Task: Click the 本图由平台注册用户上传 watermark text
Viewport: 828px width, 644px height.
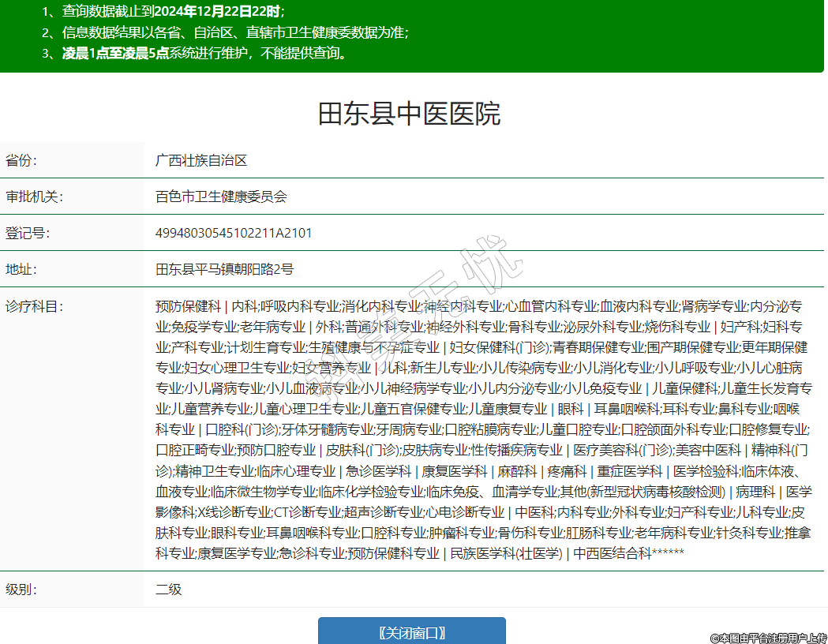Action: coord(768,637)
